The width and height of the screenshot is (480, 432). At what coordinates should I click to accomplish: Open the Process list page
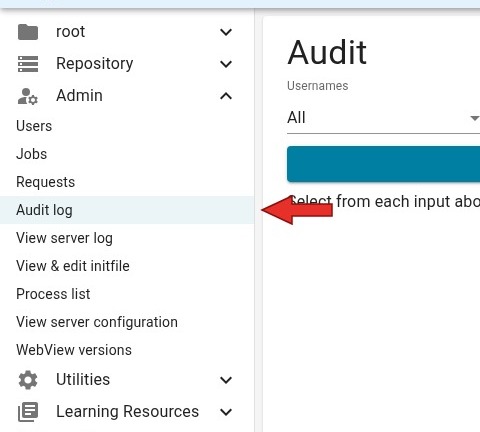[x=53, y=294]
